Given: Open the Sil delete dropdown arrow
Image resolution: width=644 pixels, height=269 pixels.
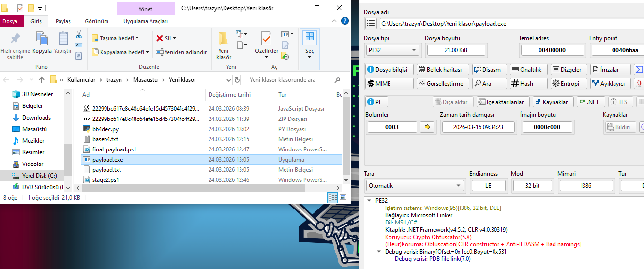Looking at the screenshot, I should tap(175, 38).
